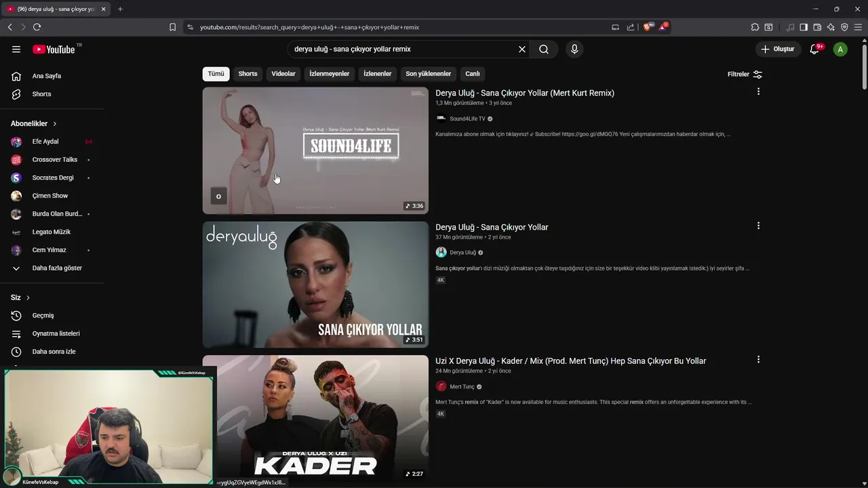Open the Leo AI sparkle icon

click(831, 27)
